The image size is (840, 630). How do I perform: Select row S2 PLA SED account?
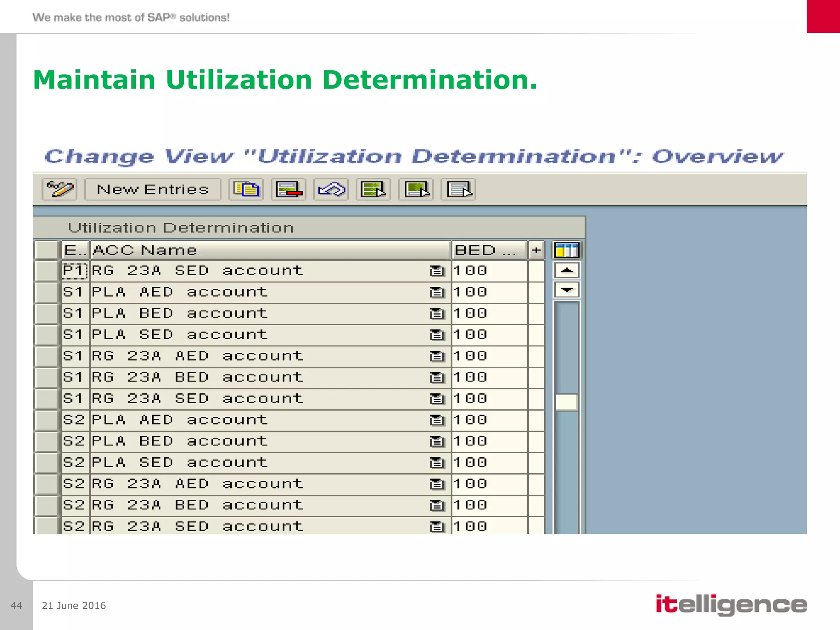point(46,463)
